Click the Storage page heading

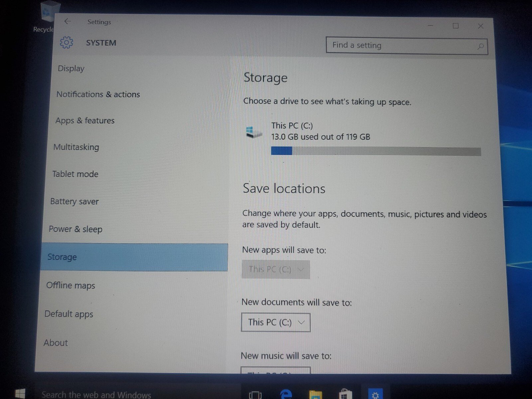tap(265, 78)
